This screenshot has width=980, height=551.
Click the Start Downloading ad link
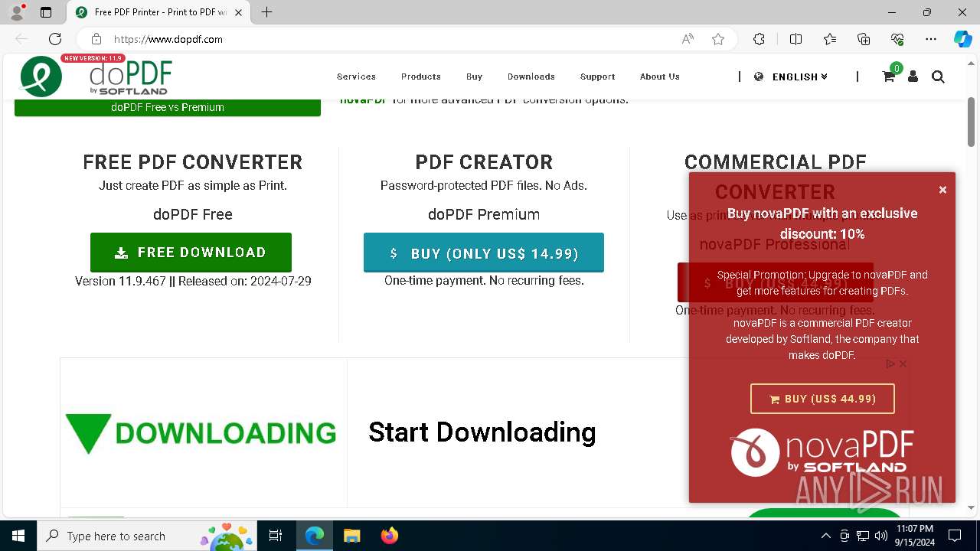pyautogui.click(x=482, y=432)
